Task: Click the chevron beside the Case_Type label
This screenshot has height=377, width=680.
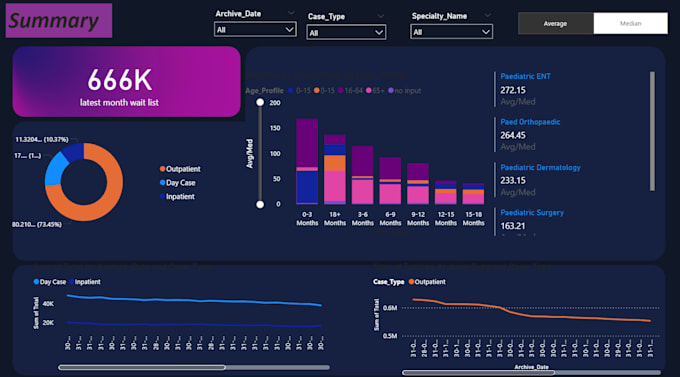Action: tap(380, 16)
